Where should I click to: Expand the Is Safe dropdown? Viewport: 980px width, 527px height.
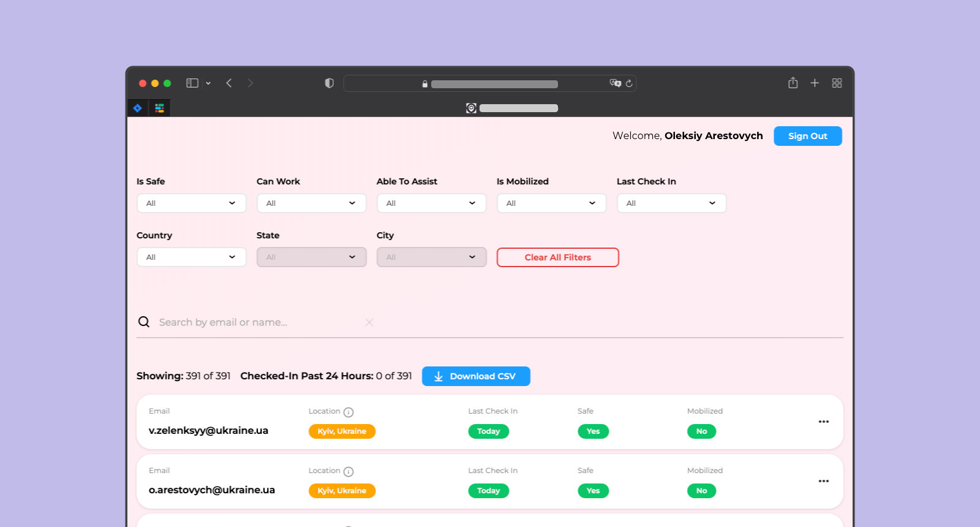coord(191,203)
